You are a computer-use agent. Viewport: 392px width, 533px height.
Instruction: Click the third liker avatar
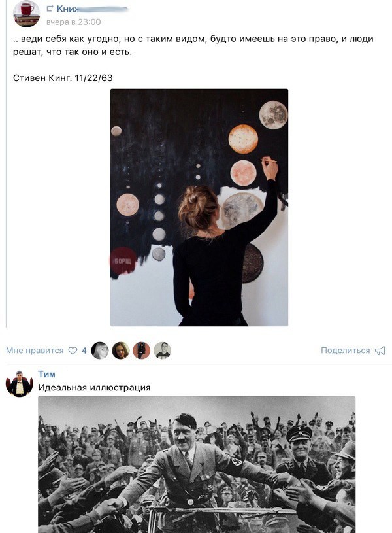click(142, 351)
